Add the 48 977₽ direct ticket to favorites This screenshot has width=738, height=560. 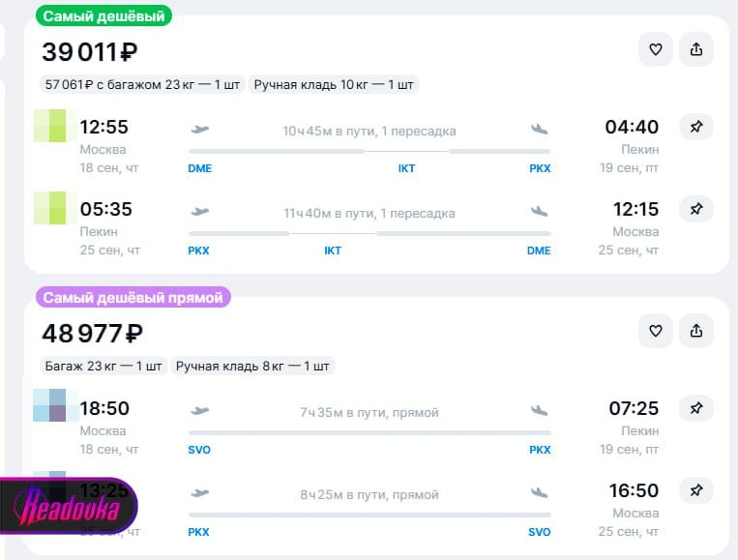coord(655,331)
